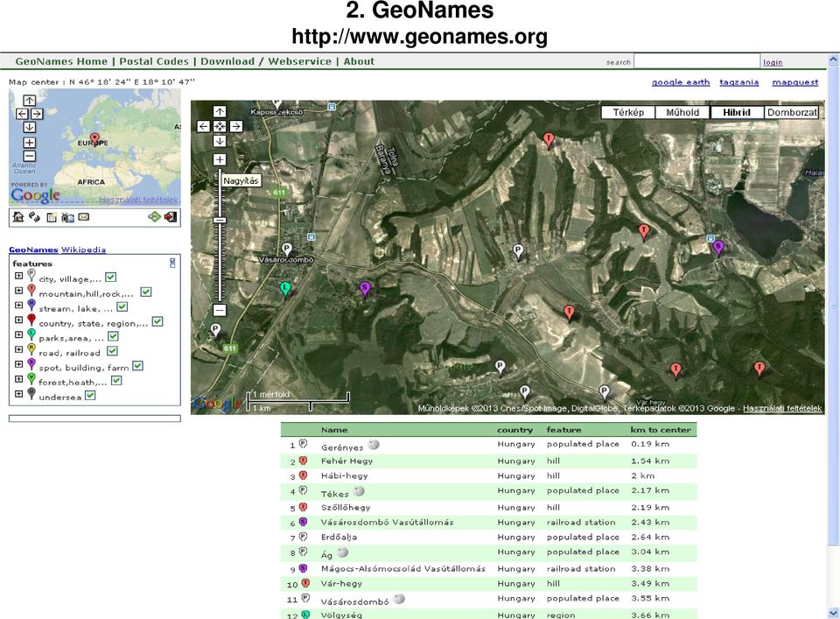Select the Hibrid map view
The image size is (840, 619).
click(x=737, y=113)
